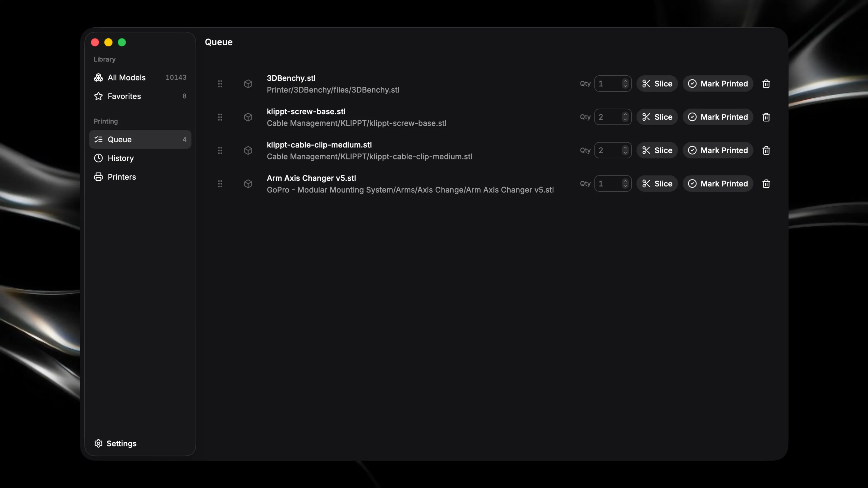Delete 3DBenchy.stl from the queue
This screenshot has height=488, width=868.
[x=766, y=84]
